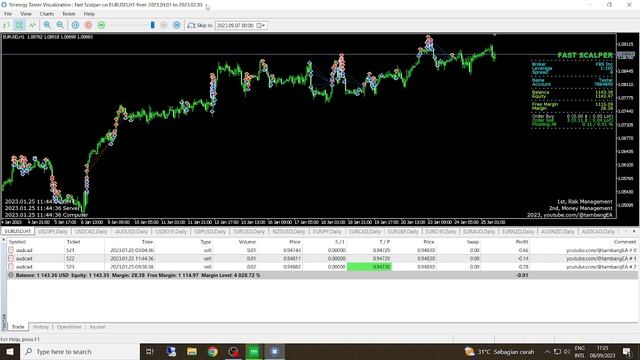Adjust the visualization speed slider handle

tap(153, 25)
